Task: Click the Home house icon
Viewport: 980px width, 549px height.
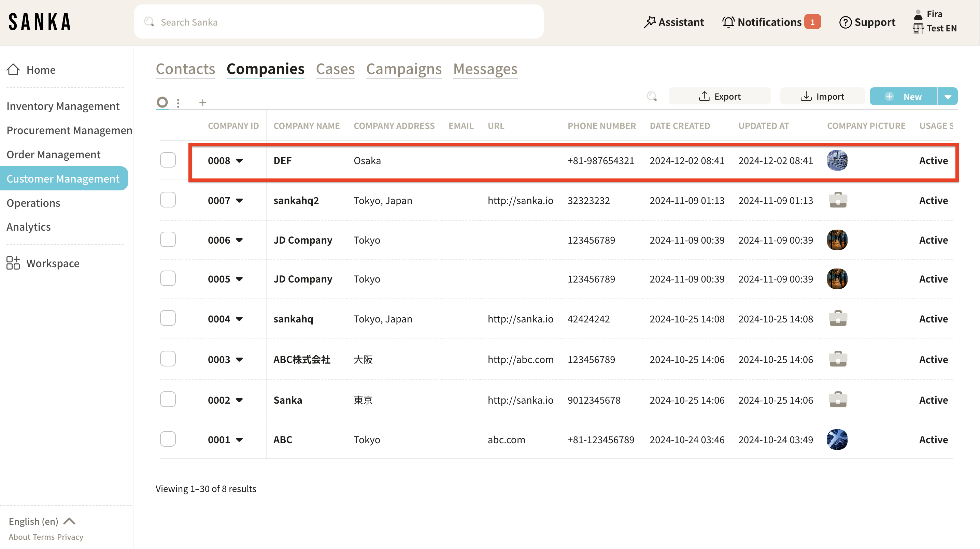Action: coord(13,70)
